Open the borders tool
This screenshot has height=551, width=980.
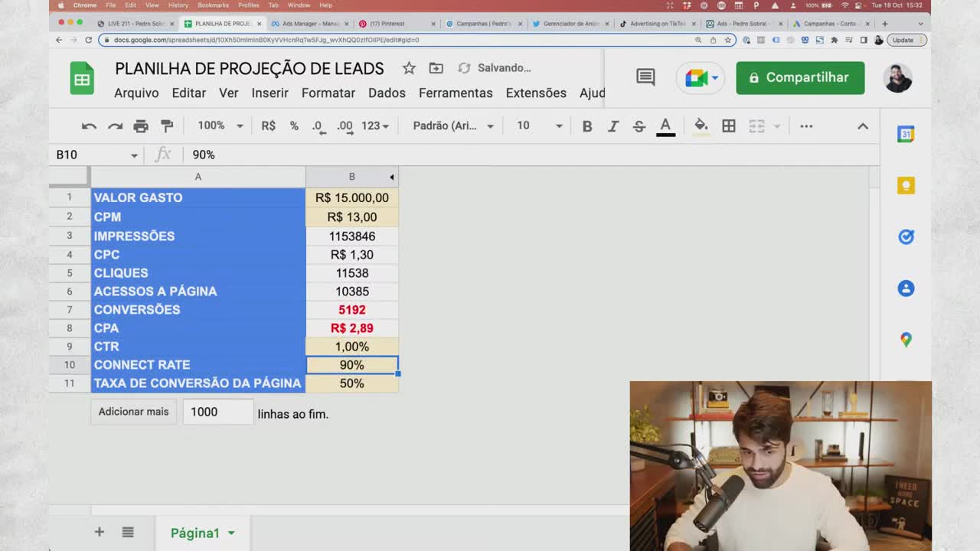pyautogui.click(x=729, y=126)
